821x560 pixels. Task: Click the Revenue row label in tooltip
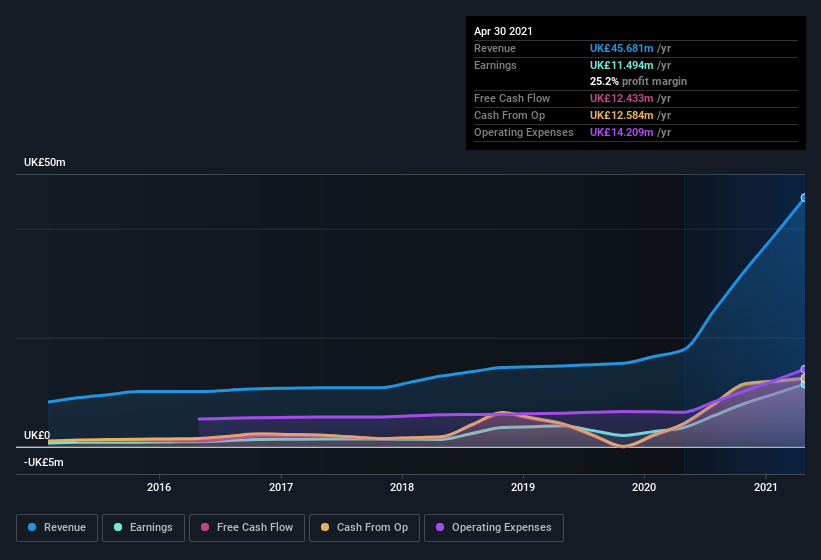(495, 48)
